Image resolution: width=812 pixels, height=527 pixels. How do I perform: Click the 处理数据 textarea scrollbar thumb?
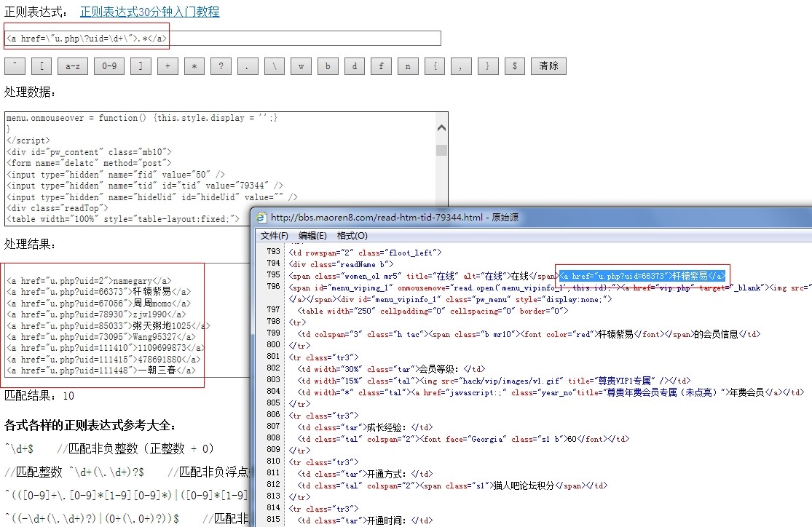pyautogui.click(x=442, y=150)
